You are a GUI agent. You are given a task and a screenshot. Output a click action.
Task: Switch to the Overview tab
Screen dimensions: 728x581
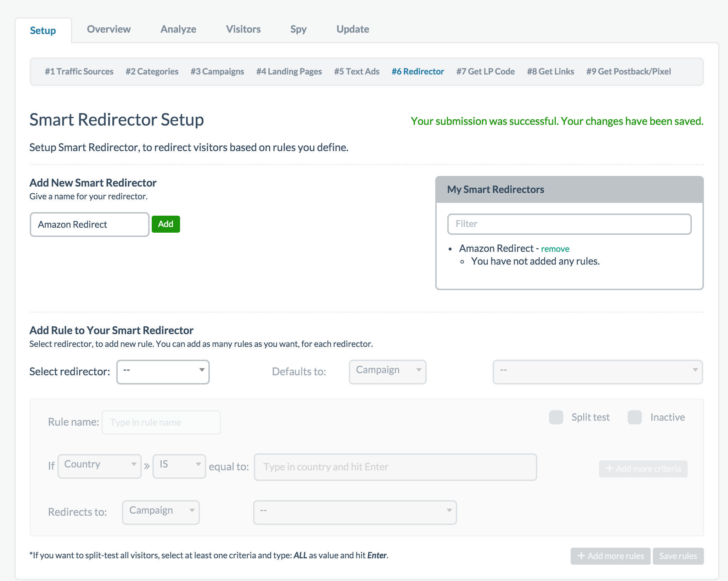point(108,28)
